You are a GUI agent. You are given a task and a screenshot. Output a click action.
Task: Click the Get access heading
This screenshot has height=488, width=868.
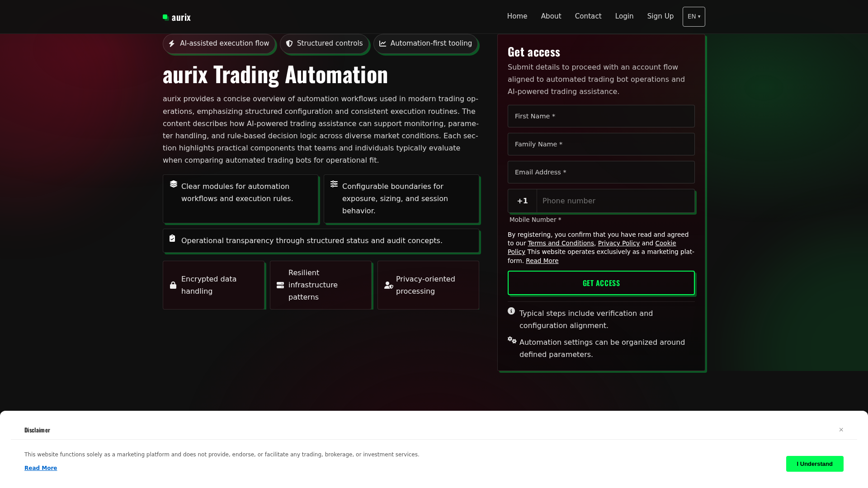534,52
